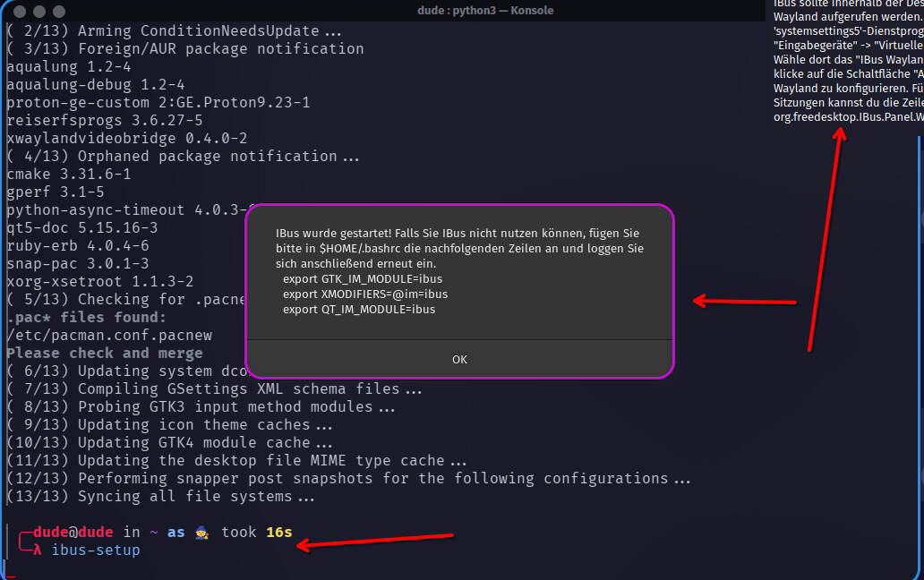Screen dimensions: 924x580
Task: Click the line 'gperf 3.1-5'
Action: click(x=56, y=192)
